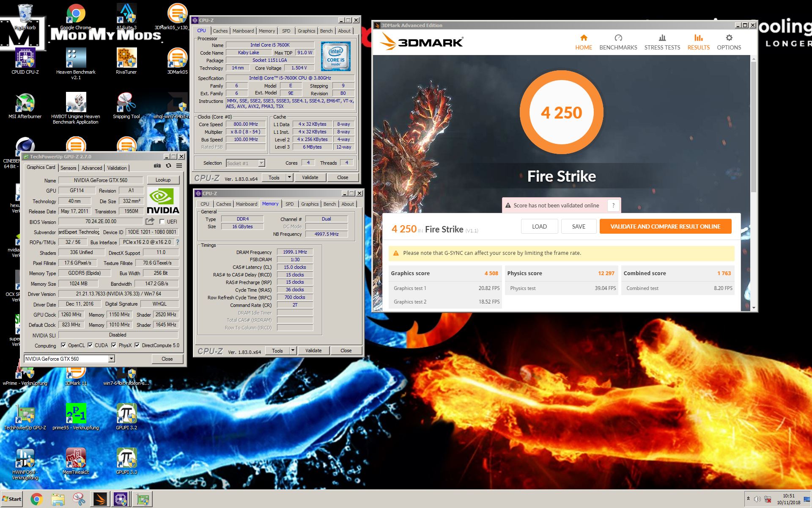Open GPUPI 3.2 desktop shortcut

tap(126, 417)
